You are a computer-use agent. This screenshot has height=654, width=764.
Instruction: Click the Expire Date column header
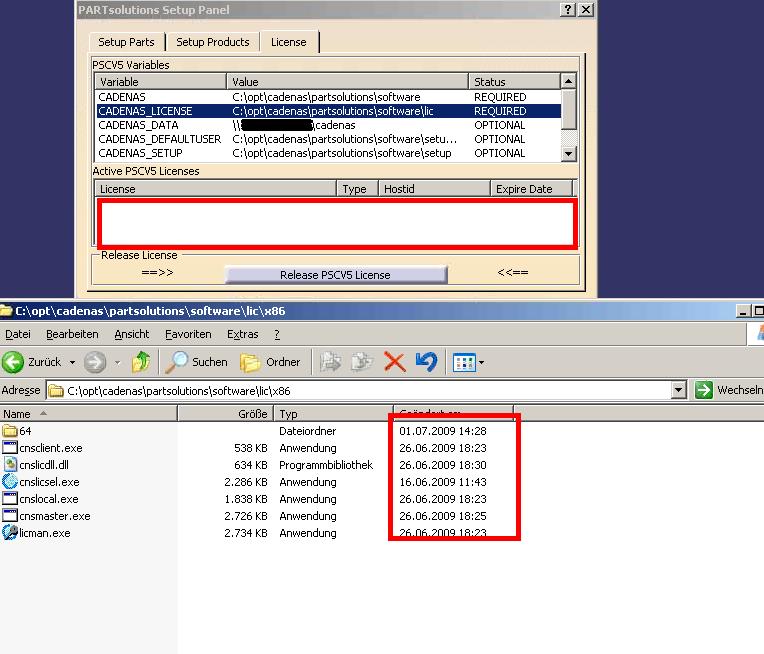(x=531, y=189)
